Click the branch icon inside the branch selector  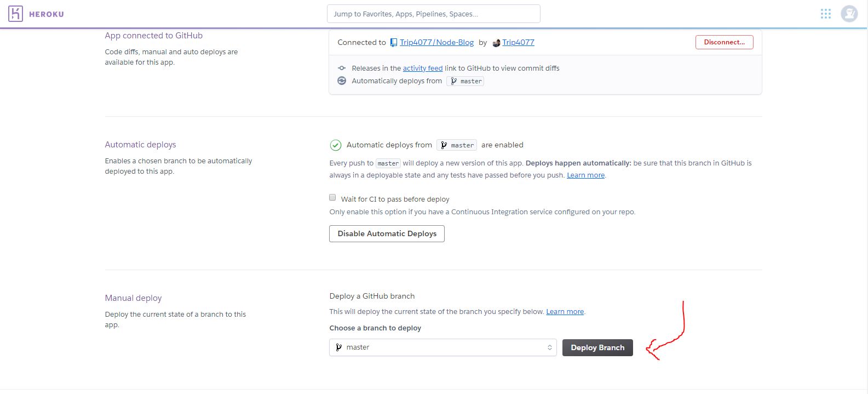[x=339, y=347]
